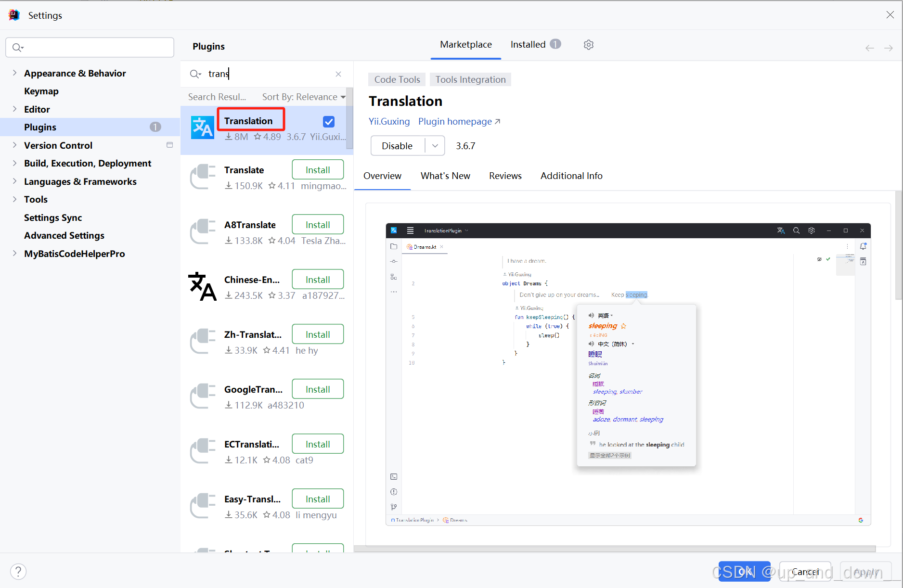Install the ECTranslati... plugin
903x588 pixels.
pyautogui.click(x=318, y=444)
